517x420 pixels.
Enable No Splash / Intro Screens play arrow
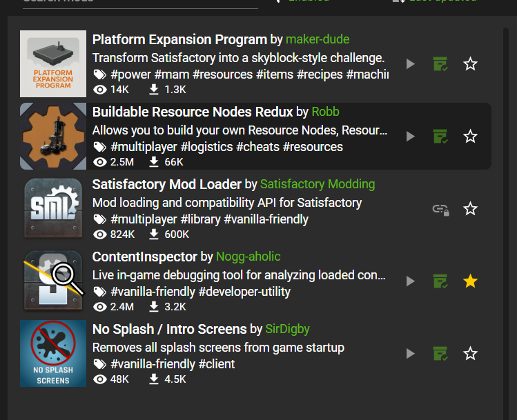coord(410,354)
